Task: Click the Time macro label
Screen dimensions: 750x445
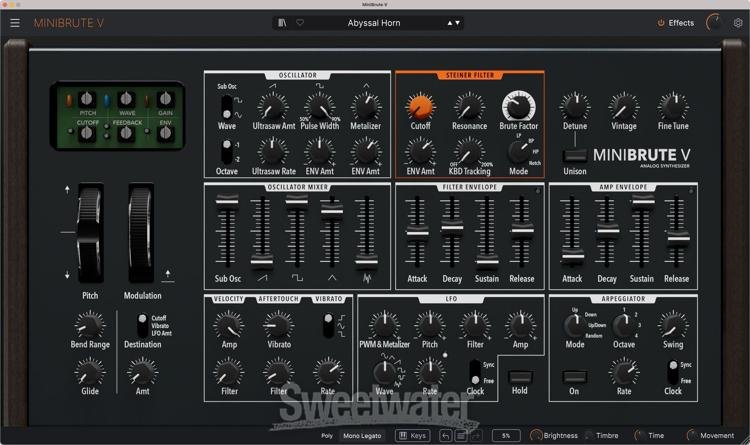Action: point(656,435)
